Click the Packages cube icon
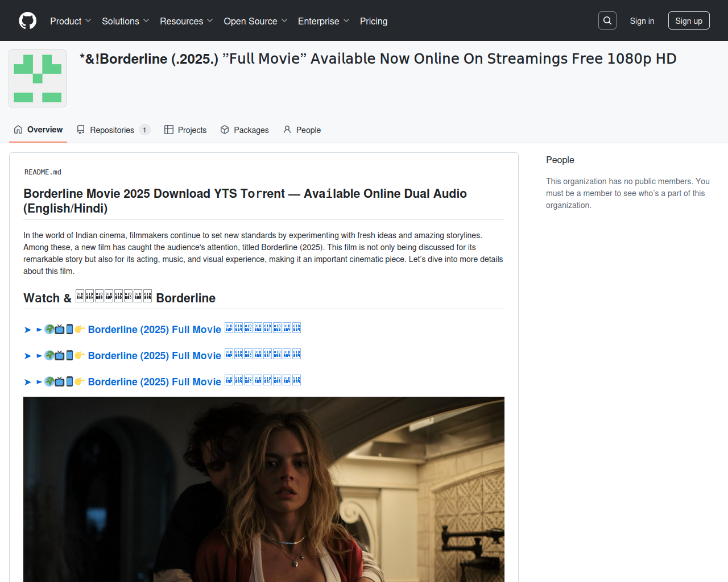Screen dimensions: 728x582 (225, 130)
